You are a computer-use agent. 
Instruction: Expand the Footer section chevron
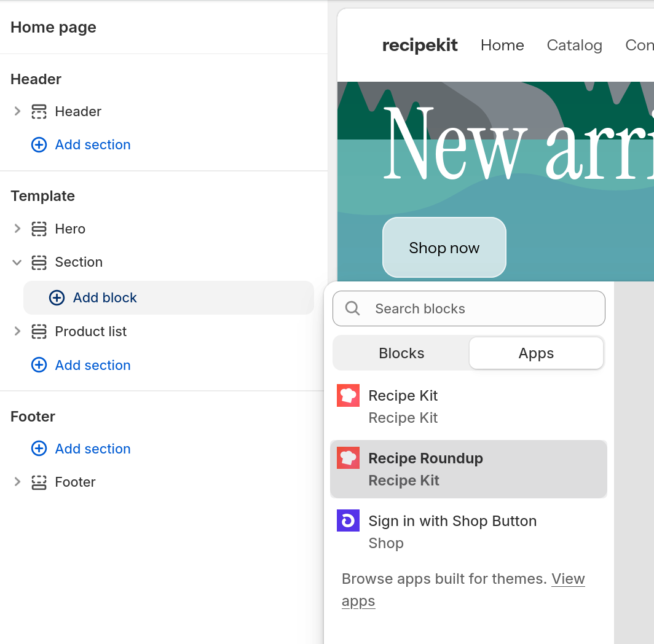click(x=17, y=482)
